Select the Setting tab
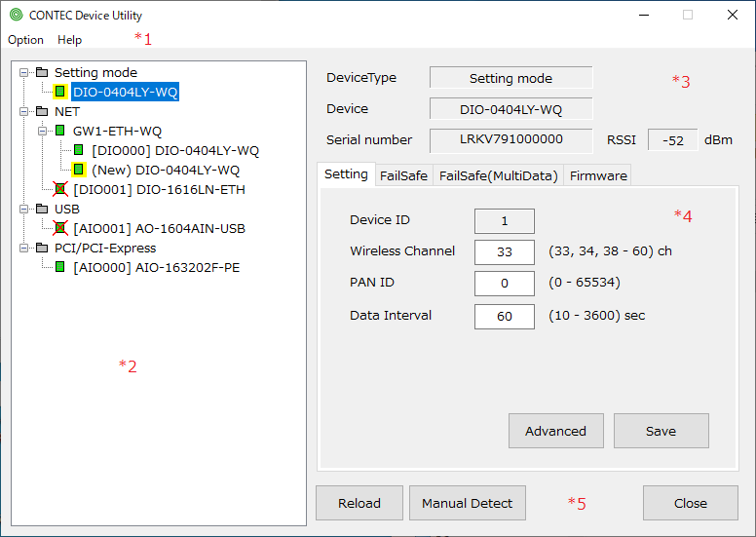 point(346,174)
